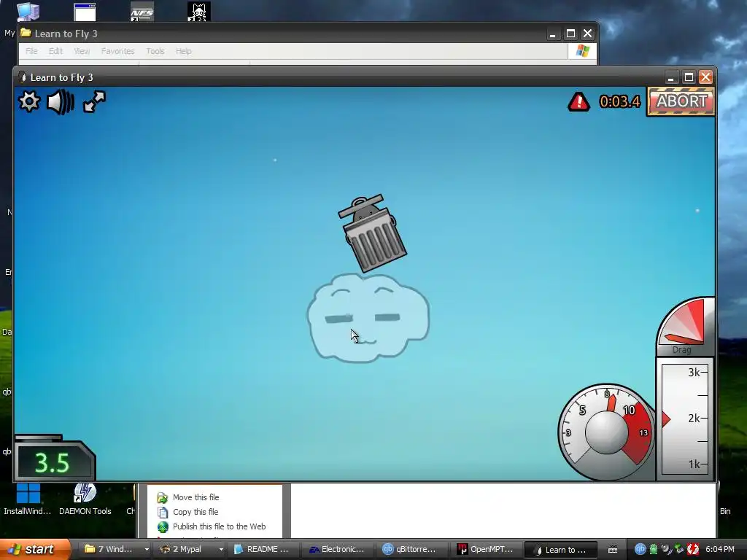
Task: Click the Publish to Web globe icon
Action: pyautogui.click(x=163, y=526)
